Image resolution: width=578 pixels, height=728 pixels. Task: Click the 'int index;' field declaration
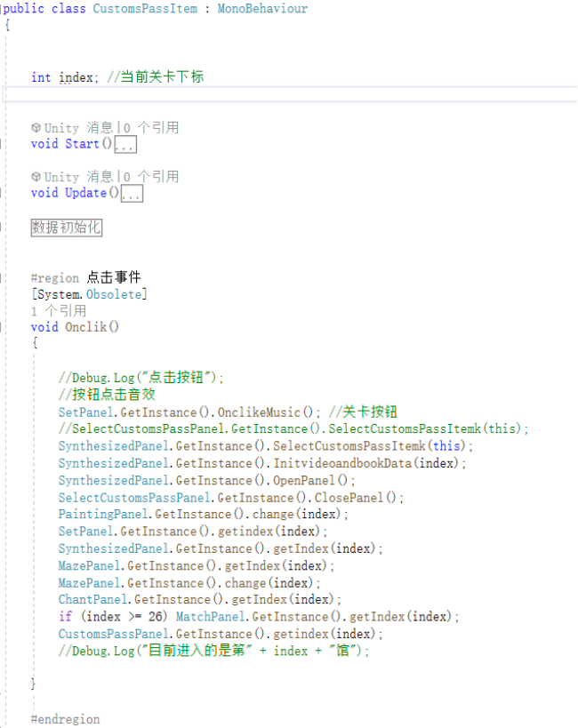[x=65, y=77]
